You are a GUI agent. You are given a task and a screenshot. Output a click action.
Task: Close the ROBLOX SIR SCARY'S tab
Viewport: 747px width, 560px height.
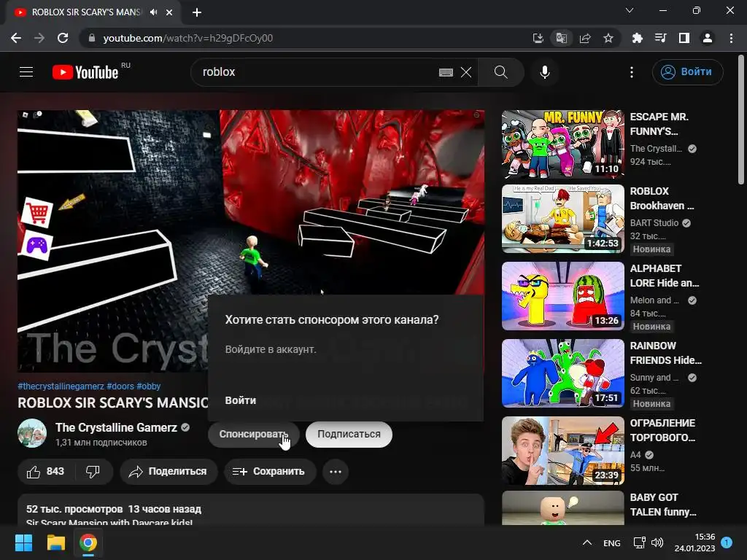pos(169,12)
